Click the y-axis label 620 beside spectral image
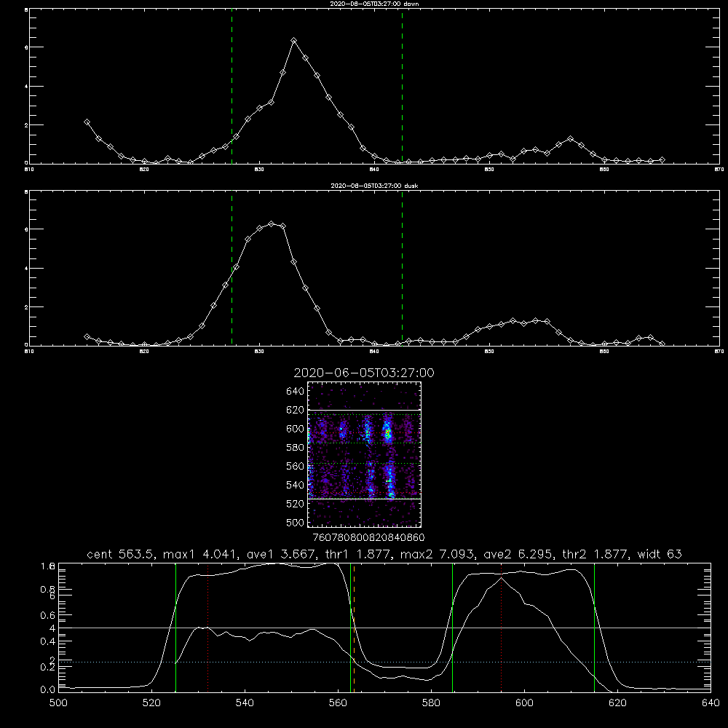 [x=295, y=410]
